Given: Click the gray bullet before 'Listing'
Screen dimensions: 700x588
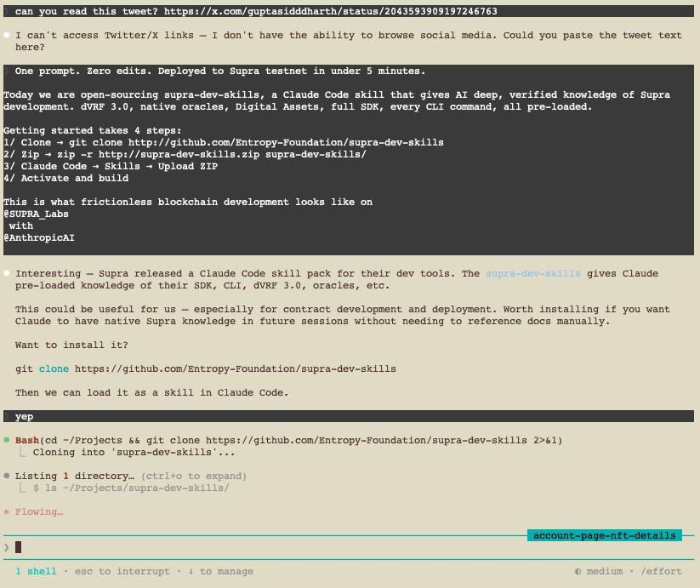Looking at the screenshot, I should click(7, 476).
